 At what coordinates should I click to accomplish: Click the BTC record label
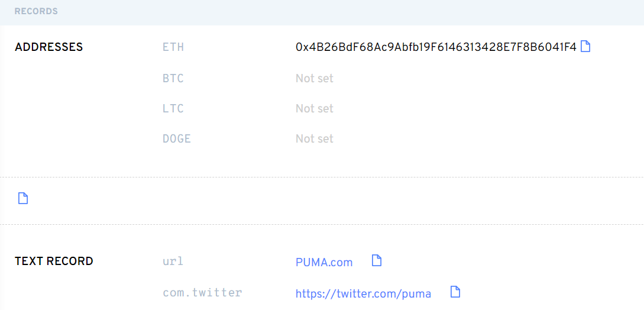(173, 78)
